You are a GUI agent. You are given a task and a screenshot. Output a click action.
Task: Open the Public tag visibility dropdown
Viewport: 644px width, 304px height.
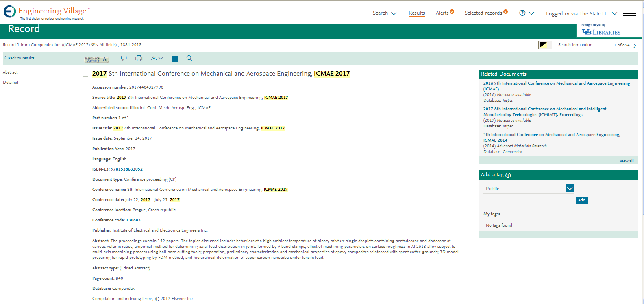point(570,188)
